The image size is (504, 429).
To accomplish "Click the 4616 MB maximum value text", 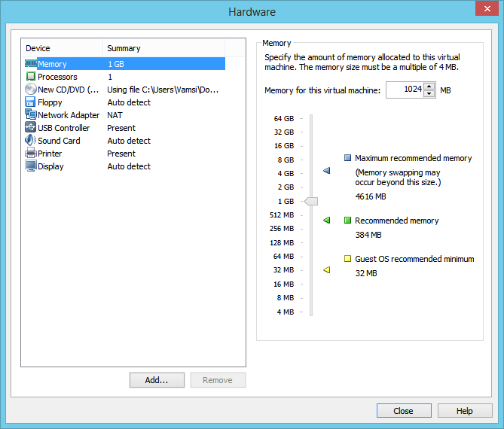I will coord(371,196).
